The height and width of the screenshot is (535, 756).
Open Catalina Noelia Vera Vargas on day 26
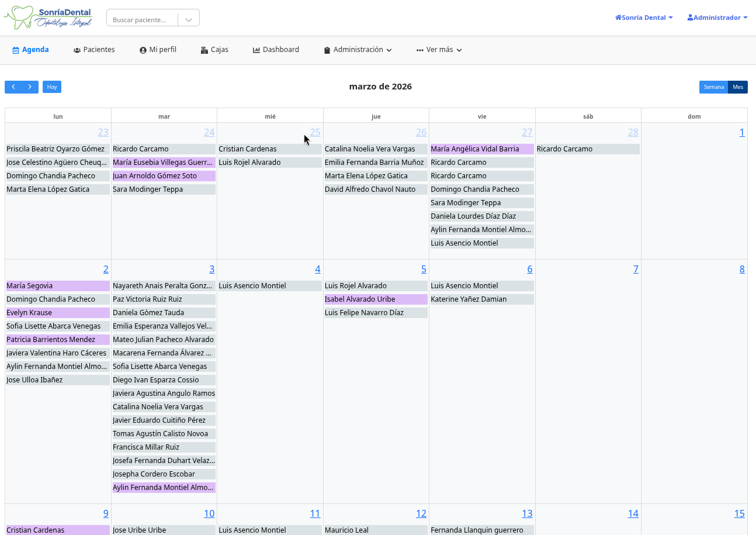coord(376,149)
